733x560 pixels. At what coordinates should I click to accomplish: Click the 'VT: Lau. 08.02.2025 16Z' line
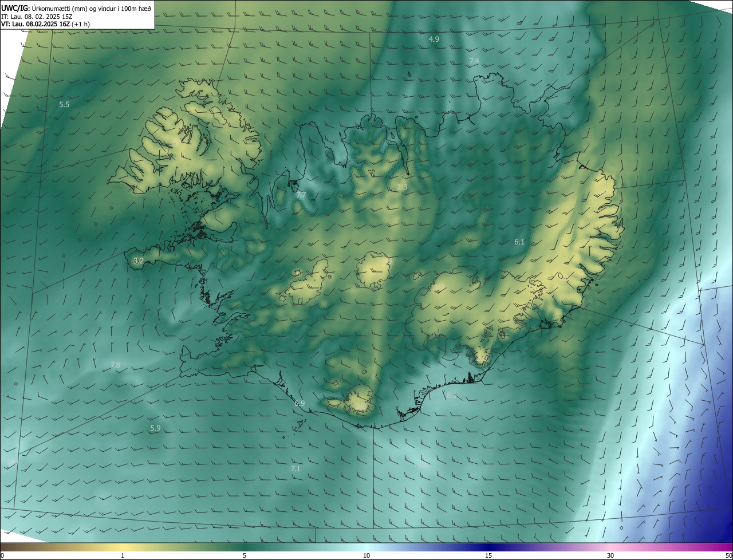pyautogui.click(x=37, y=24)
